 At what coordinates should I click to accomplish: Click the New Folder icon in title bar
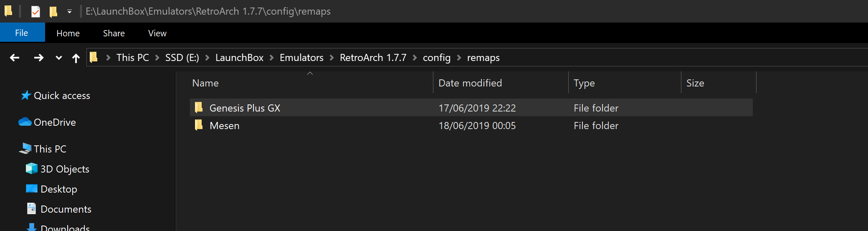click(x=53, y=11)
